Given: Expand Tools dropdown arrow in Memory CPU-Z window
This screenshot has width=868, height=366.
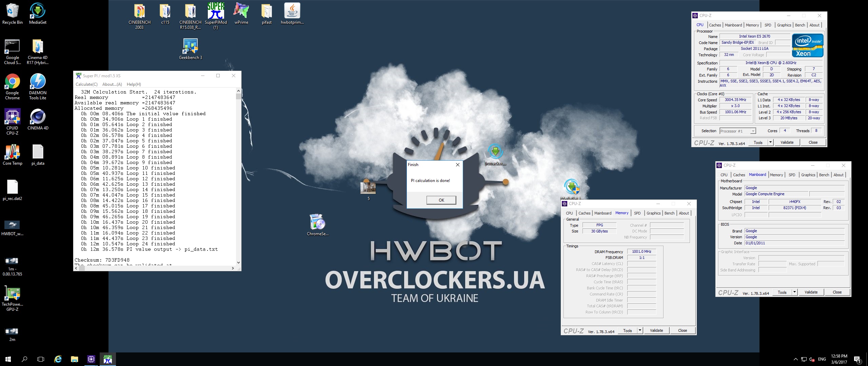Looking at the screenshot, I should pos(640,330).
